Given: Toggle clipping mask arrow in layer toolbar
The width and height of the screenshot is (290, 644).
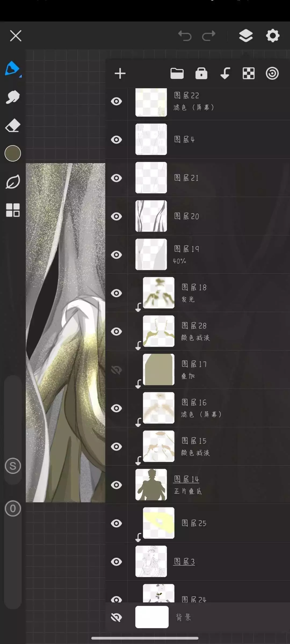Looking at the screenshot, I should (225, 73).
